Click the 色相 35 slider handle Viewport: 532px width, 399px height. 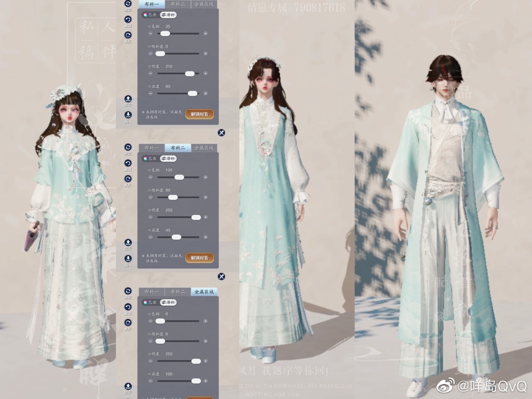(165, 34)
